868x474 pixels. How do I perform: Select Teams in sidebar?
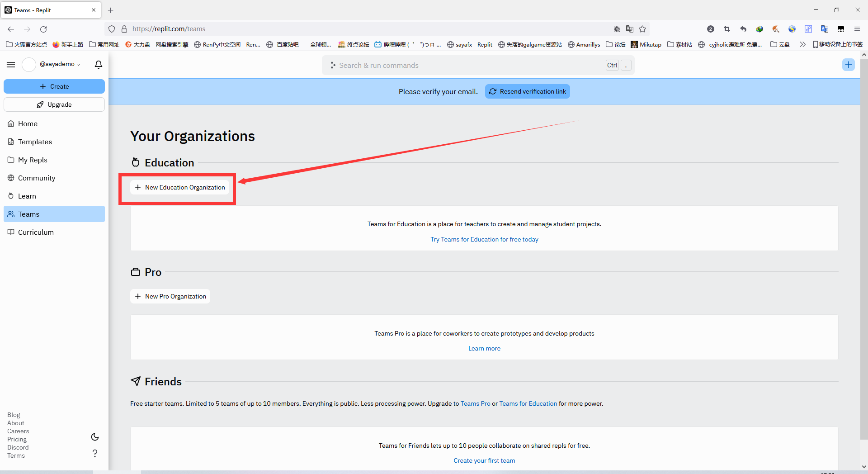coord(54,214)
